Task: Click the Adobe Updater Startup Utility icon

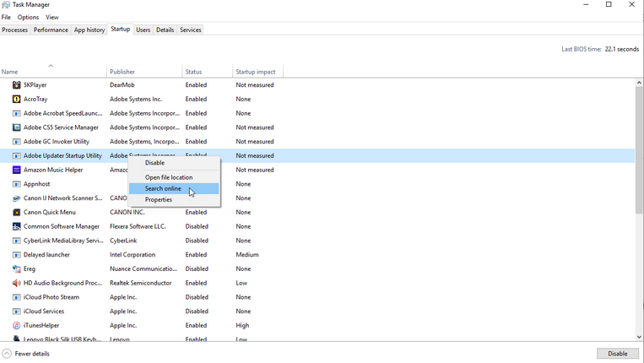Action: click(x=16, y=155)
